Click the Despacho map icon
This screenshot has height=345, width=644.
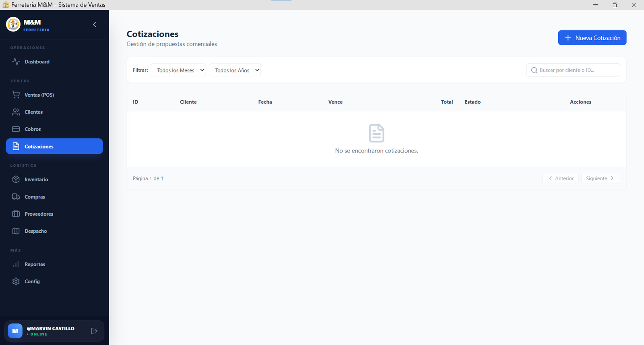pyautogui.click(x=16, y=231)
